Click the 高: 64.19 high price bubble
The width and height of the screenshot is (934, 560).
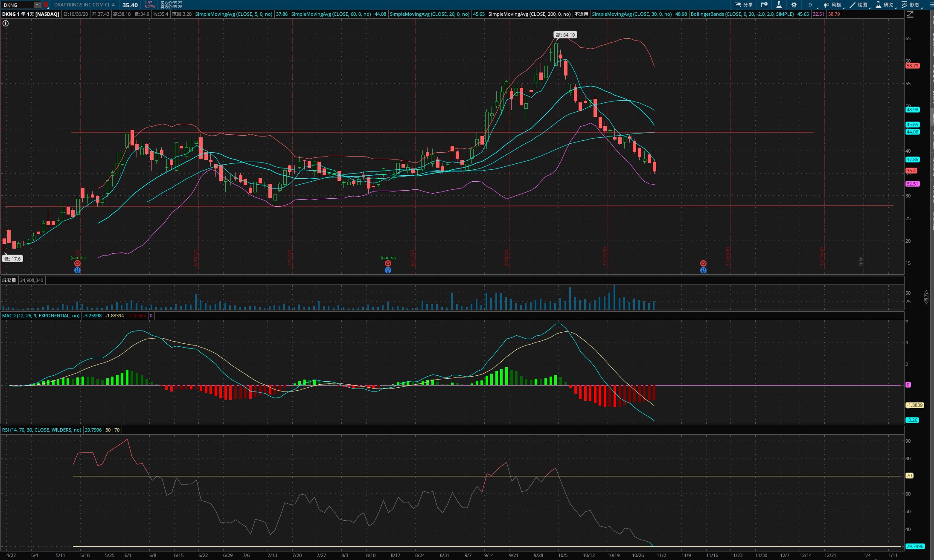point(565,35)
